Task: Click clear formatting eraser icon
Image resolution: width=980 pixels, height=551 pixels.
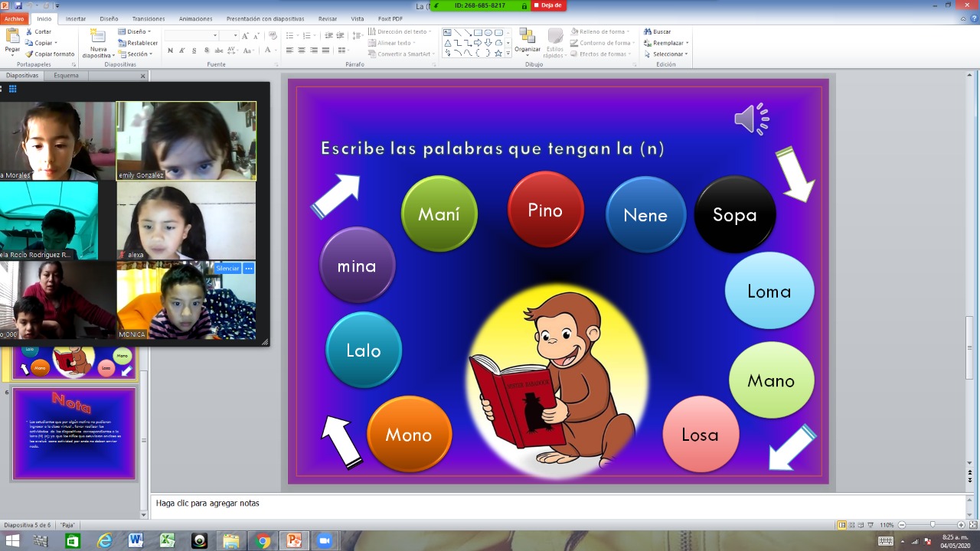Action: point(272,36)
